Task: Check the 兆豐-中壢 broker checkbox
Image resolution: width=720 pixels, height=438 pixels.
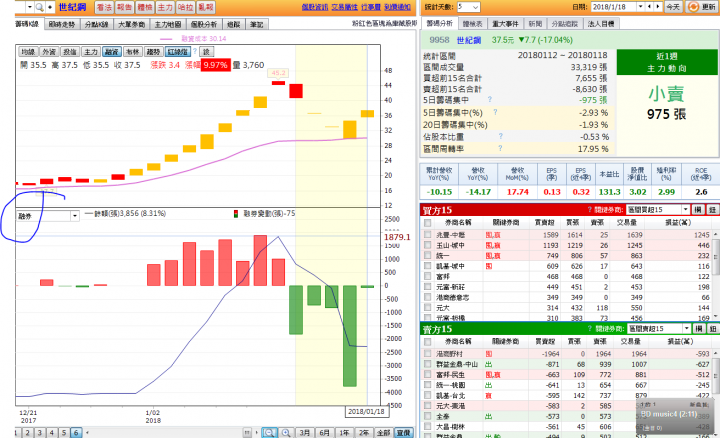Action: 428,235
